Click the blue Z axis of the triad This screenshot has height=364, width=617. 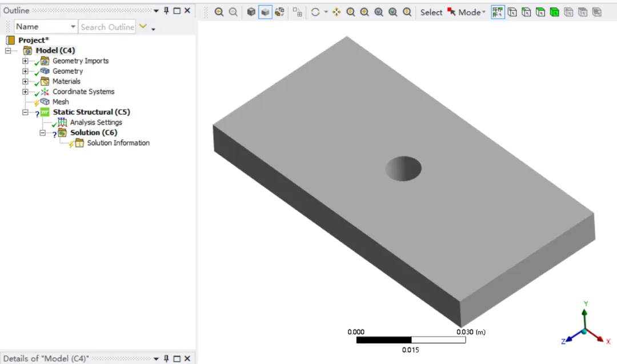[573, 337]
